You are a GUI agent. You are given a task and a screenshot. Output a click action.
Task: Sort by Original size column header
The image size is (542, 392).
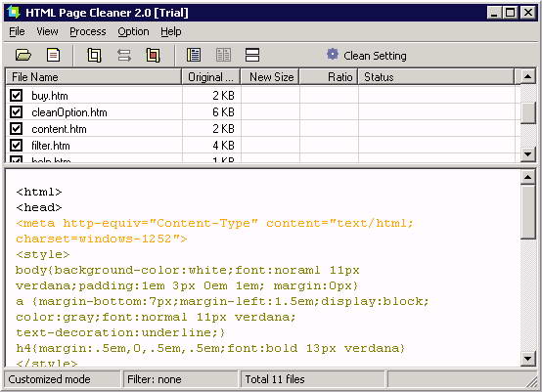tap(211, 76)
